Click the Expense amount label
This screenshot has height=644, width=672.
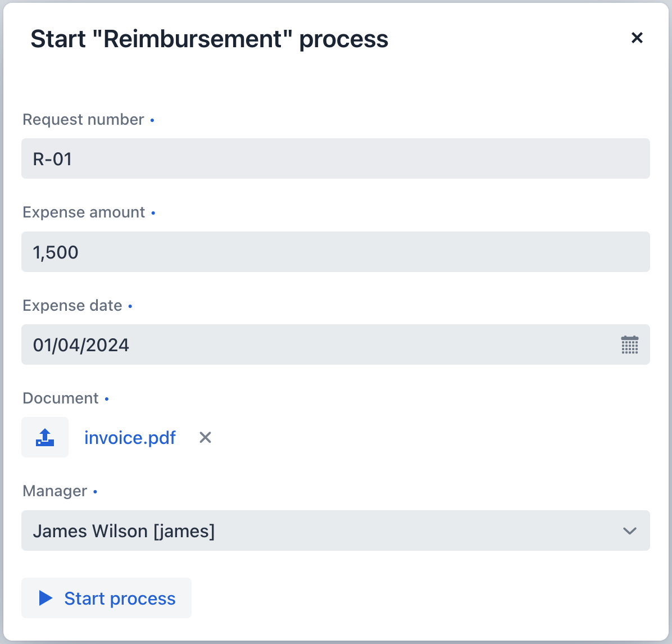83,212
